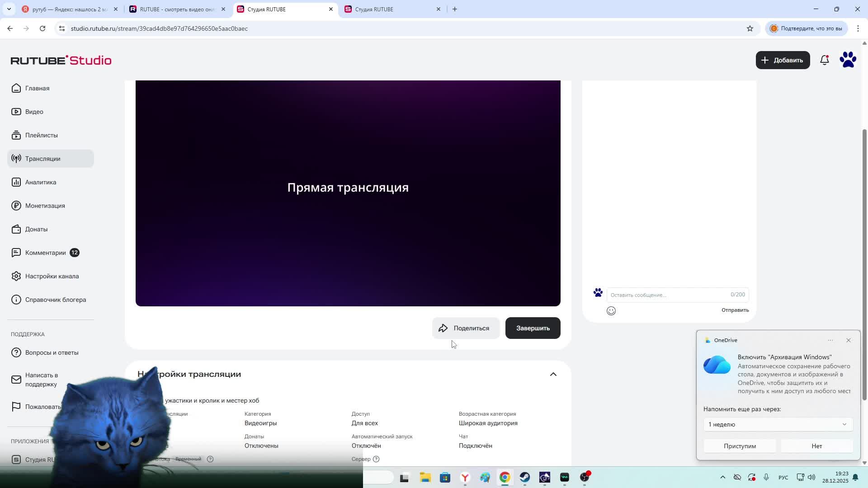868x488 pixels.
Task: Select Комментарии in the sidebar menu
Action: tap(45, 253)
